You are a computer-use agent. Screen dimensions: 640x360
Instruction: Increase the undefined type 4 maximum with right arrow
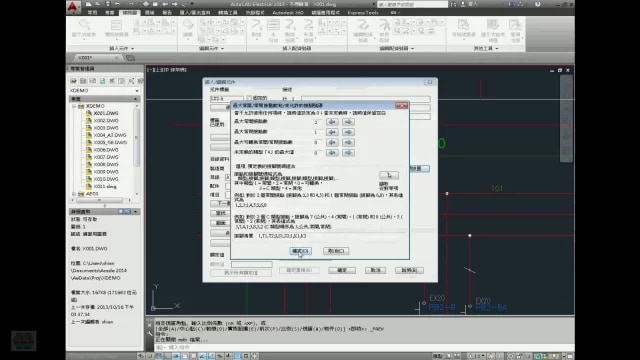click(348, 153)
